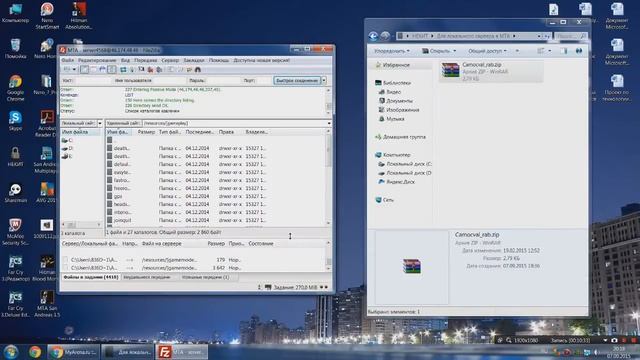
Task: Open Google Chrome desktop shortcut
Action: [x=16, y=87]
